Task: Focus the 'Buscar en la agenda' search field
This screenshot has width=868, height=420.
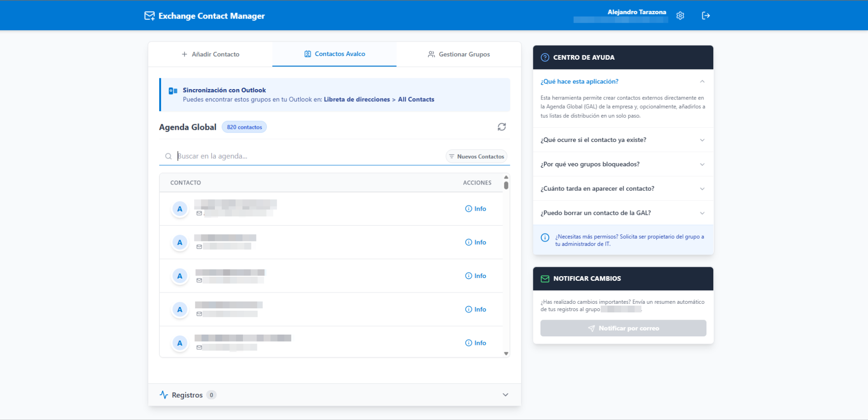Action: [308, 156]
